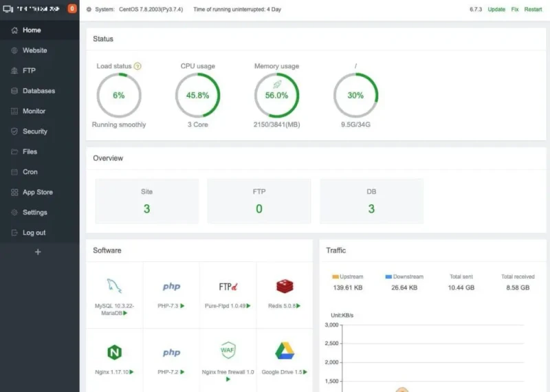The width and height of the screenshot is (550, 392).
Task: Click Cron label in the sidebar
Action: pyautogui.click(x=30, y=172)
